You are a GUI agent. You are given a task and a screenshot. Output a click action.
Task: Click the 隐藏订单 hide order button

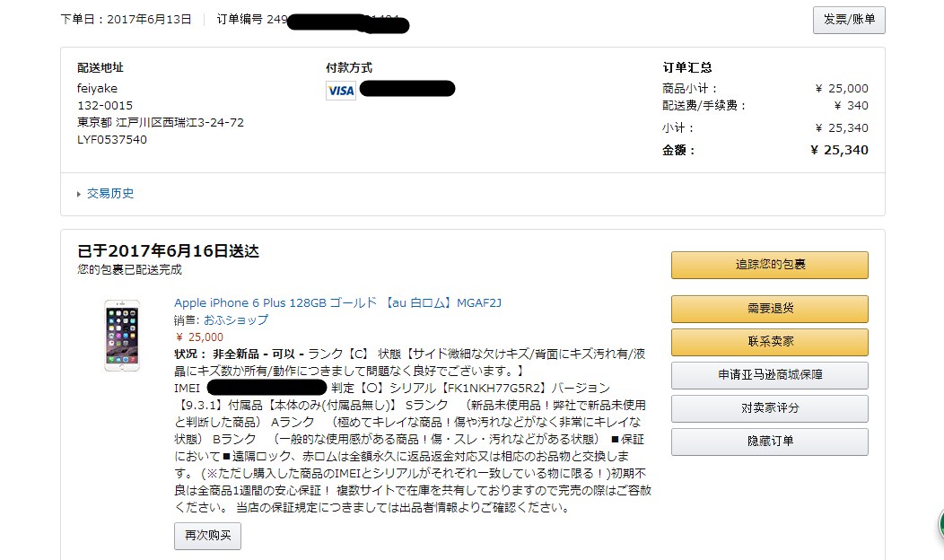pyautogui.click(x=769, y=442)
